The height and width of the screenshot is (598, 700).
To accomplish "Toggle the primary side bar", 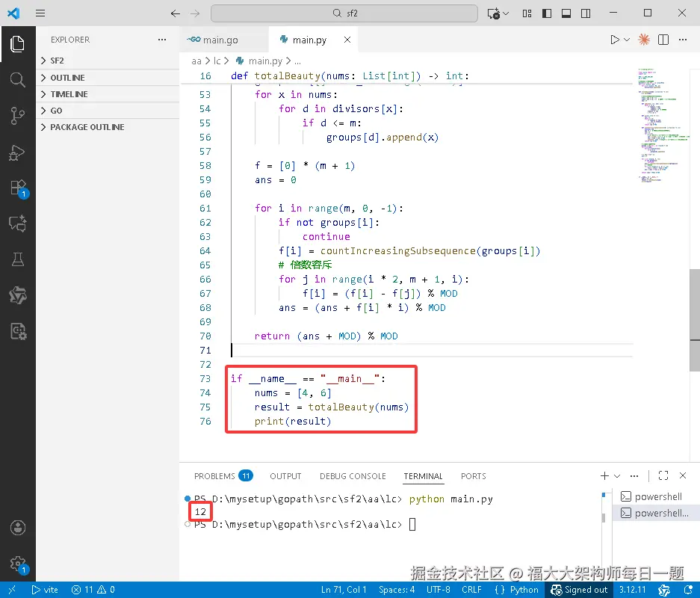I will coord(546,13).
